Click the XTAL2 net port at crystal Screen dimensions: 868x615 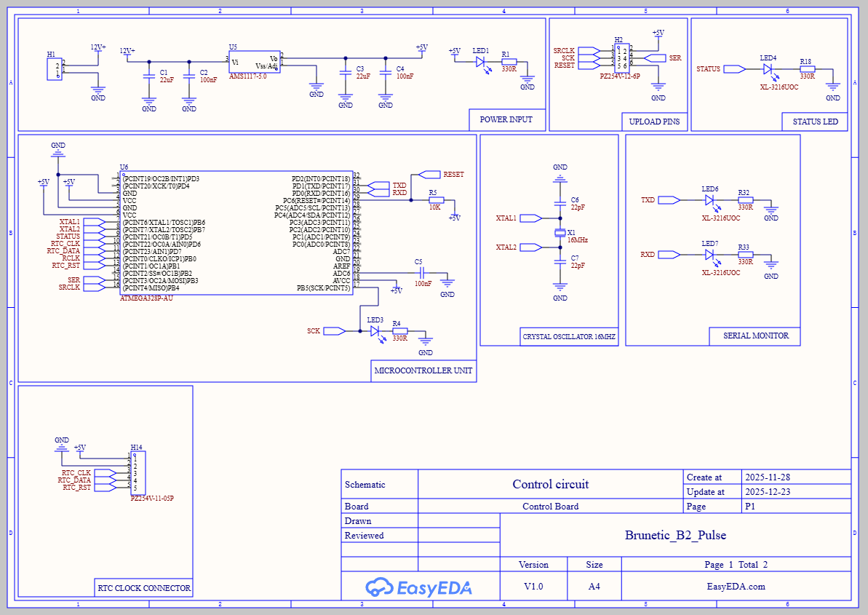(x=531, y=247)
